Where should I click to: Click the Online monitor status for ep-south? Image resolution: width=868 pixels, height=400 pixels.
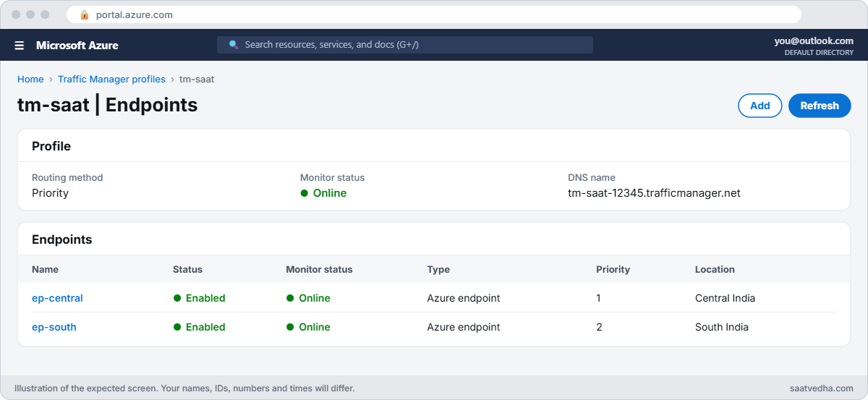(x=315, y=327)
